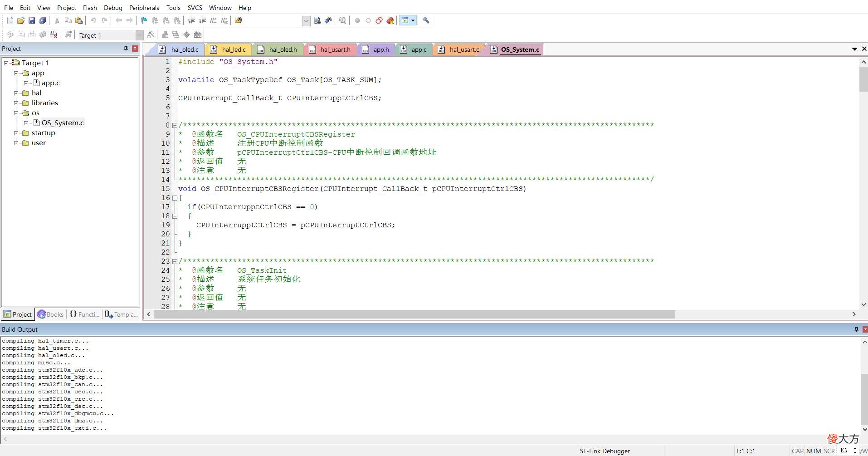Open the Peripherals menu
Viewport: 868px width, 456px height.
point(144,8)
